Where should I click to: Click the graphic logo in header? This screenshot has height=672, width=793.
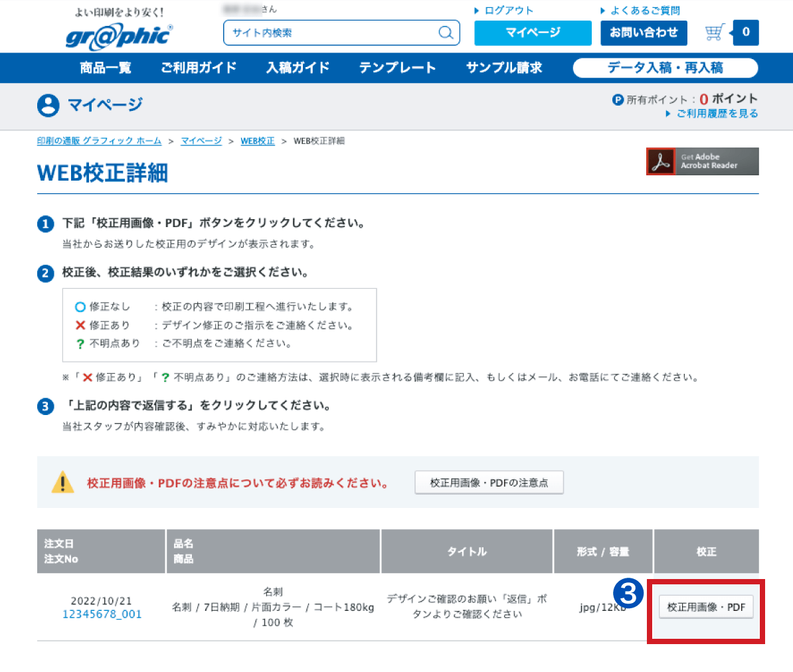point(119,37)
